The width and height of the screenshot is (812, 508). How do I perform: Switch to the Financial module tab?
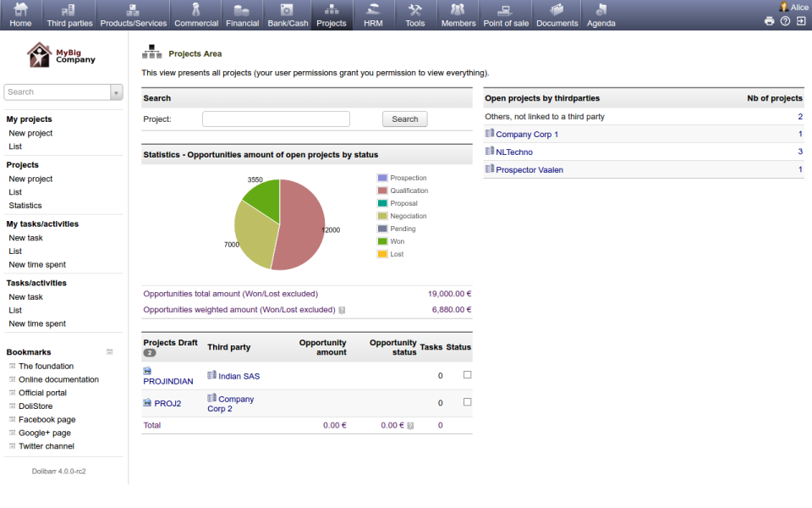click(x=242, y=10)
